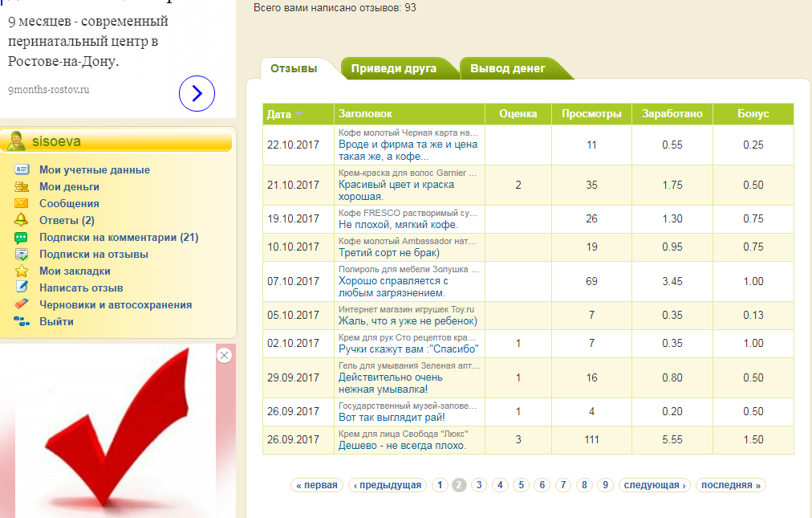Open Сообщения link
The width and height of the screenshot is (812, 518).
[x=69, y=203]
